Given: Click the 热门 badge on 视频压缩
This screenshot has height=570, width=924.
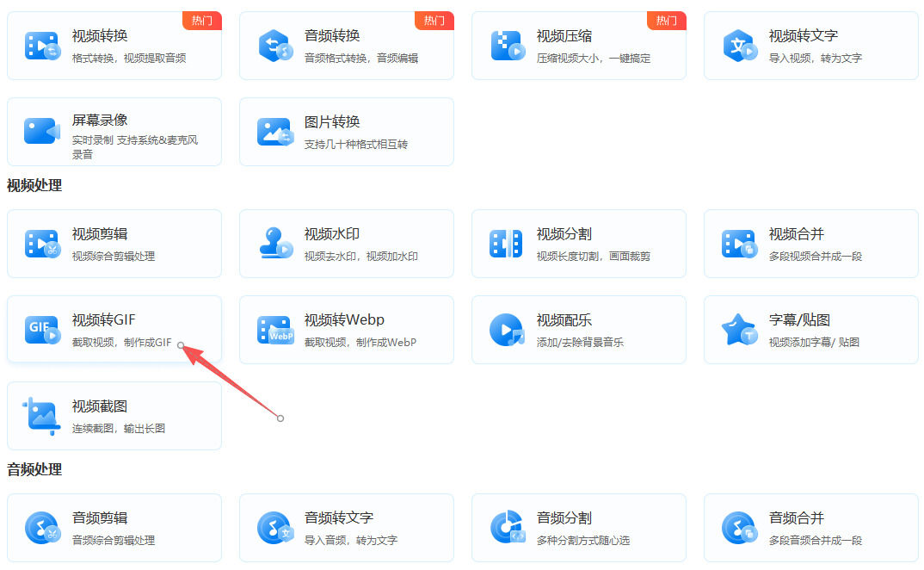Looking at the screenshot, I should point(666,21).
